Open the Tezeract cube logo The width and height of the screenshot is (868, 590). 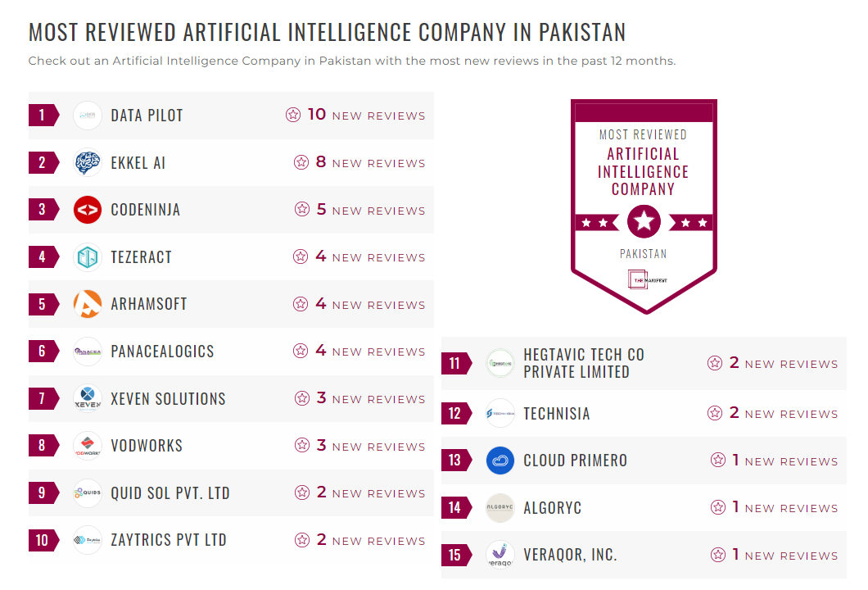(x=88, y=256)
